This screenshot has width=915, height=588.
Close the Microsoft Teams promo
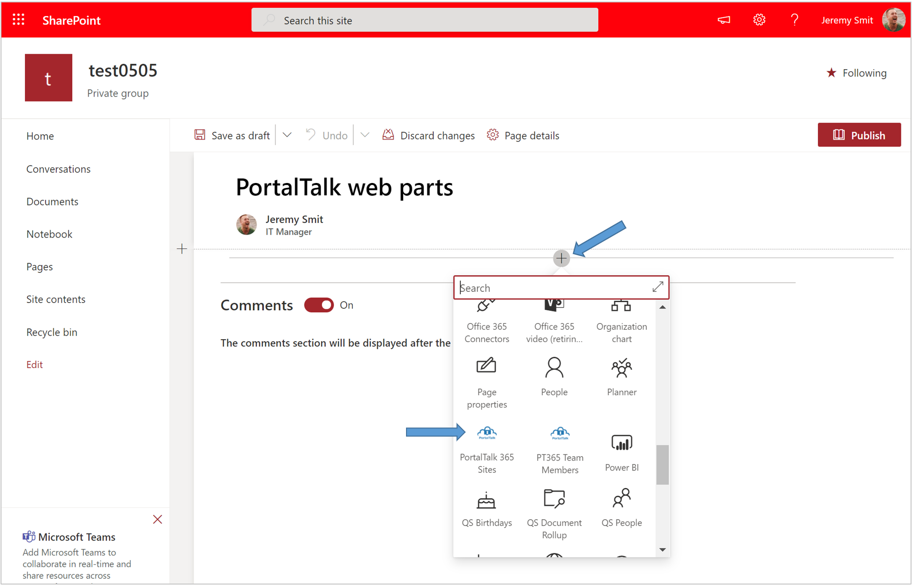[x=157, y=519]
